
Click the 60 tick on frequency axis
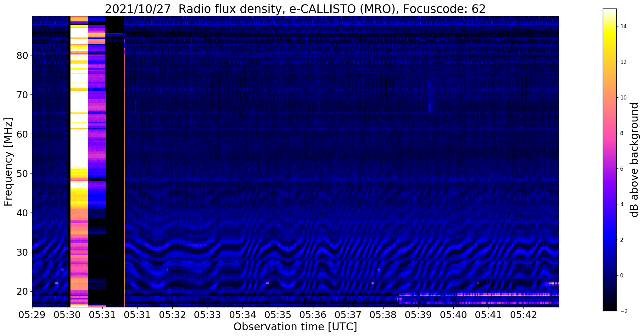(22, 134)
